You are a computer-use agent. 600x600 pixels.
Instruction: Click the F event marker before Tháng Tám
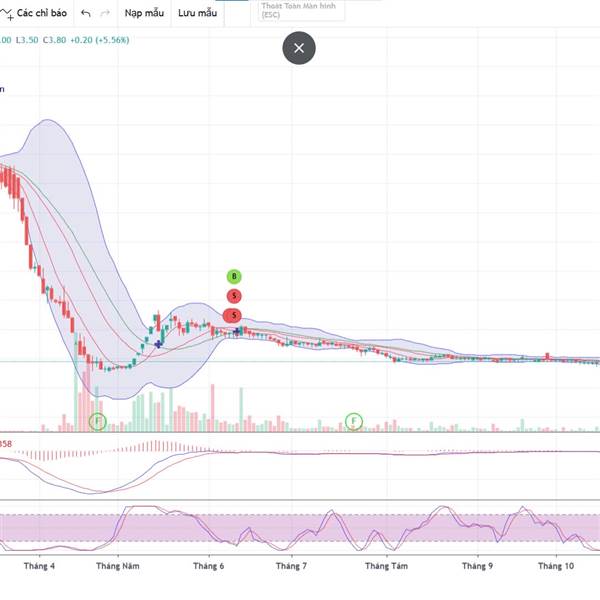click(x=354, y=421)
